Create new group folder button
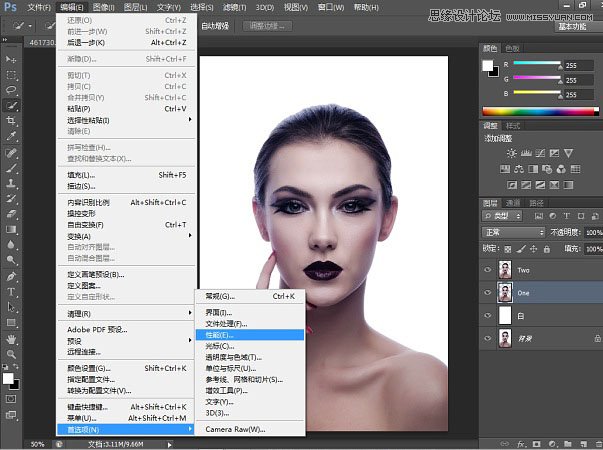 pos(568,444)
